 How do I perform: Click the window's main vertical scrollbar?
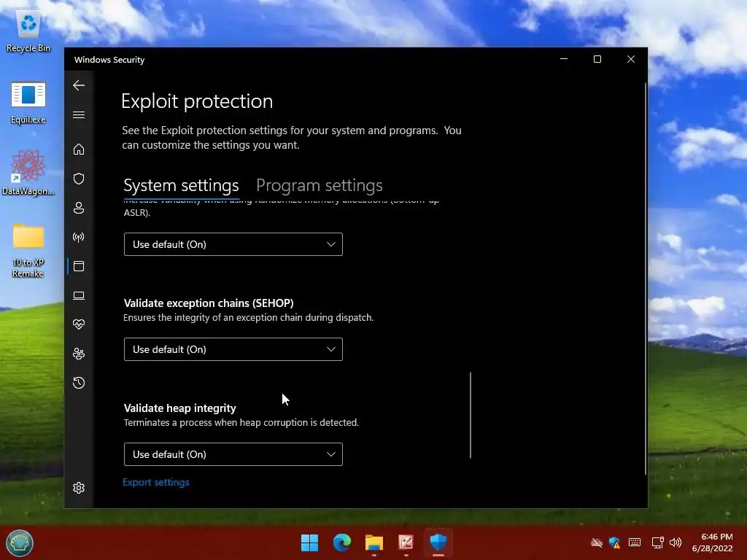click(646, 279)
